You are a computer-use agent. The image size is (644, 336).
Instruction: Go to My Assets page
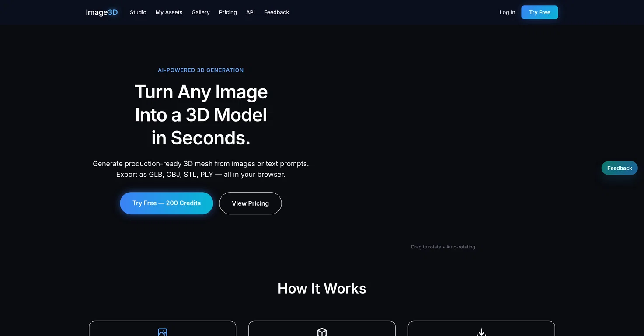[169, 12]
